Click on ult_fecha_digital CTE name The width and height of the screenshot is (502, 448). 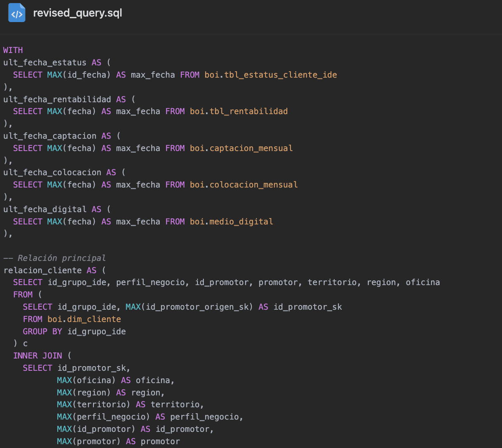click(45, 209)
